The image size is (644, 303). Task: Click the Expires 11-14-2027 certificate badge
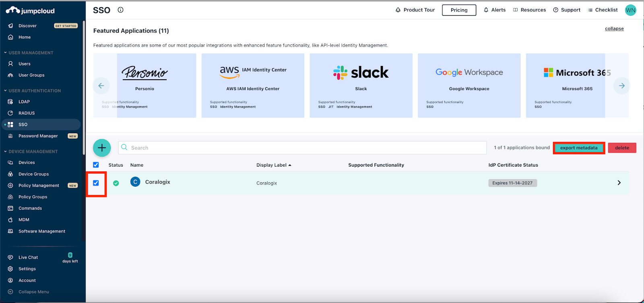click(x=512, y=183)
